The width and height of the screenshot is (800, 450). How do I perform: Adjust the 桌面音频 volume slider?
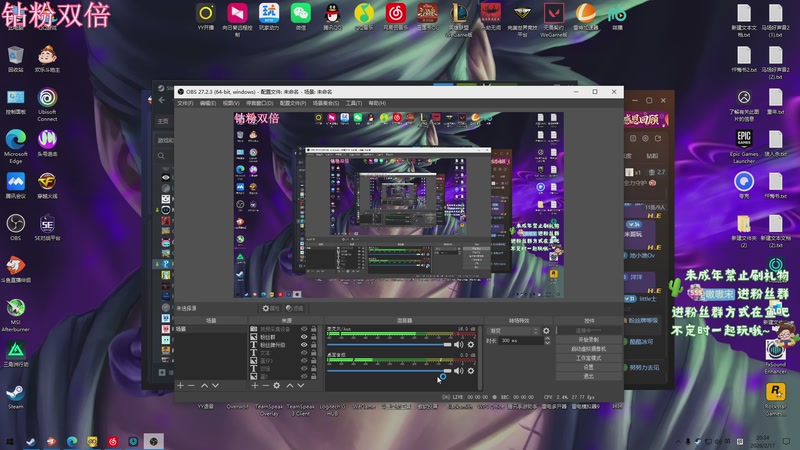click(x=389, y=371)
